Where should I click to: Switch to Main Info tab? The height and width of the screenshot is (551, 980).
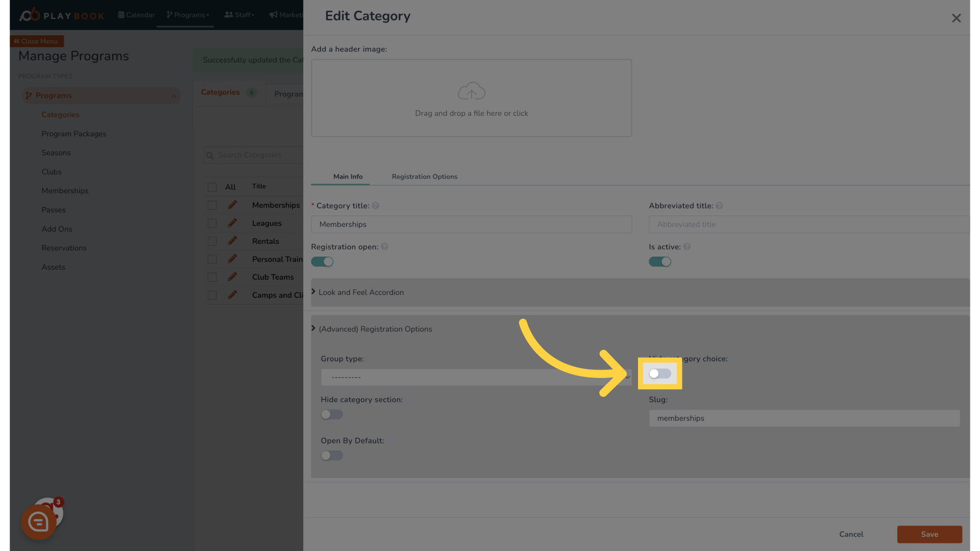click(x=348, y=177)
